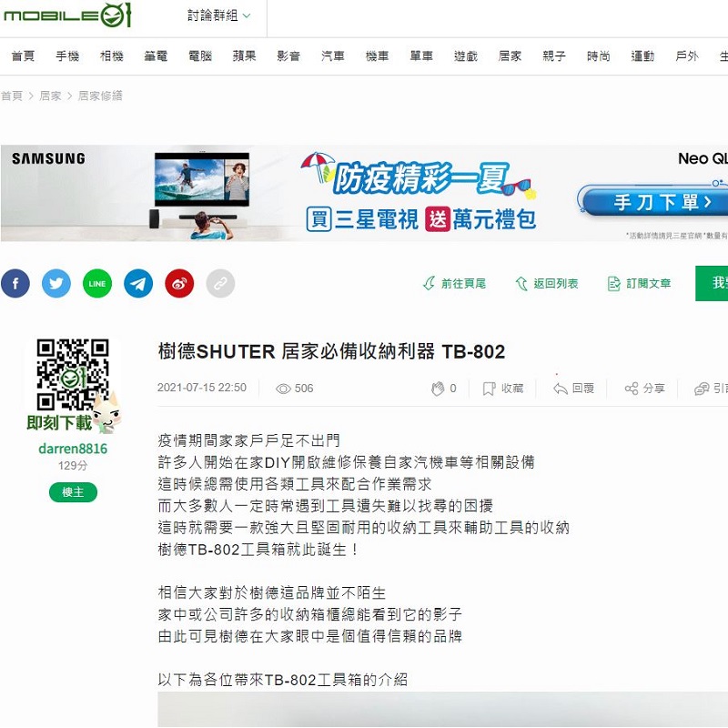Click the 樓主 green badge
This screenshot has width=728, height=728.
pos(73,492)
